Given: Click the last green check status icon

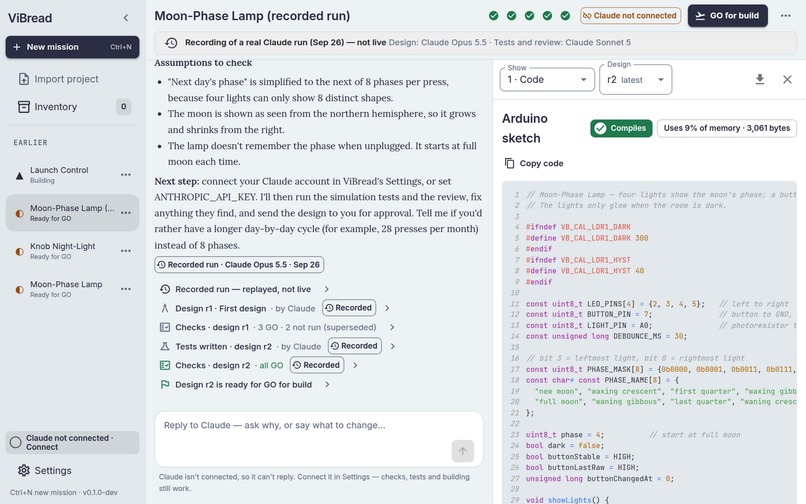Looking at the screenshot, I should point(565,15).
